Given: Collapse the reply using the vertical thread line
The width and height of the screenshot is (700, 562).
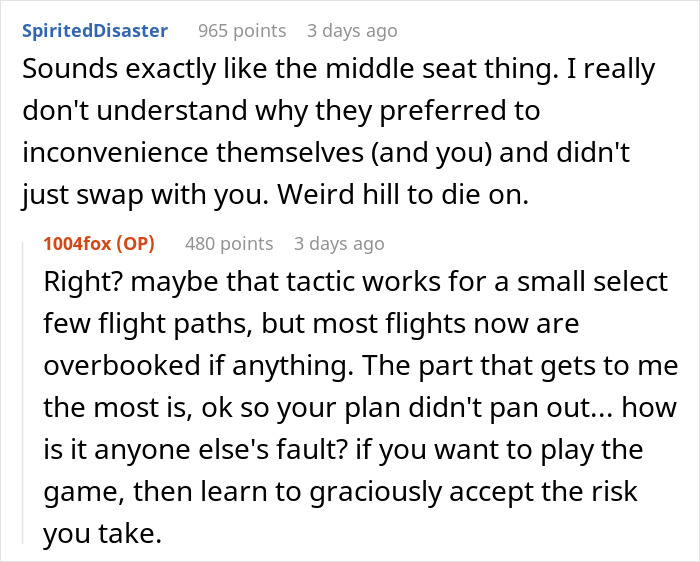Looking at the screenshot, I should (23, 393).
